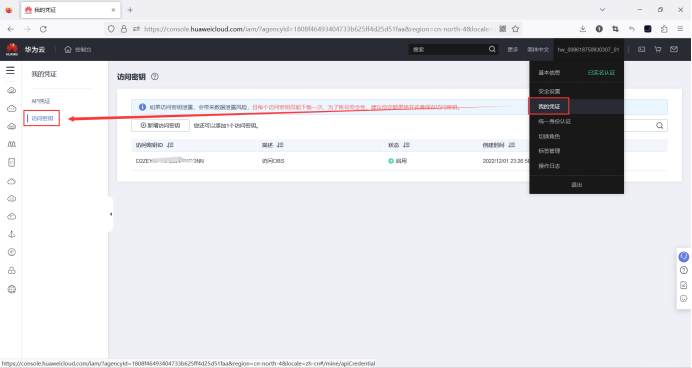Open the list all tabs dropdown
This screenshot has height=368, width=692.
602,10
